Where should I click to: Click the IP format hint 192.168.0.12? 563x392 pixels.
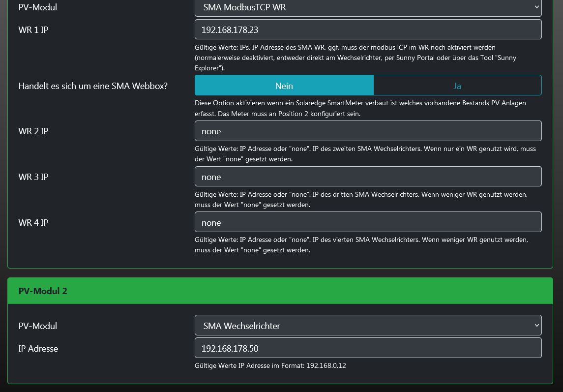coord(270,365)
